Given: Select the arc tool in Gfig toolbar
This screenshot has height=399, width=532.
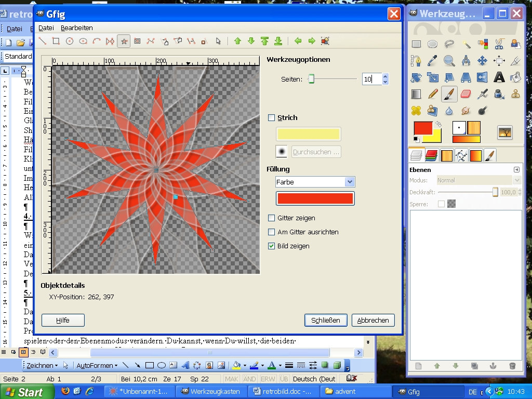Looking at the screenshot, I should (97, 42).
